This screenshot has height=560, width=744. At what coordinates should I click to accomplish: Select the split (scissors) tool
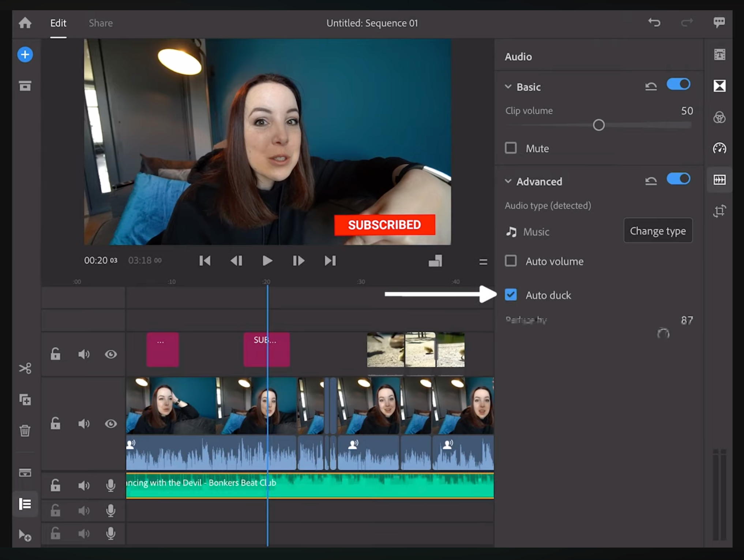click(x=25, y=368)
